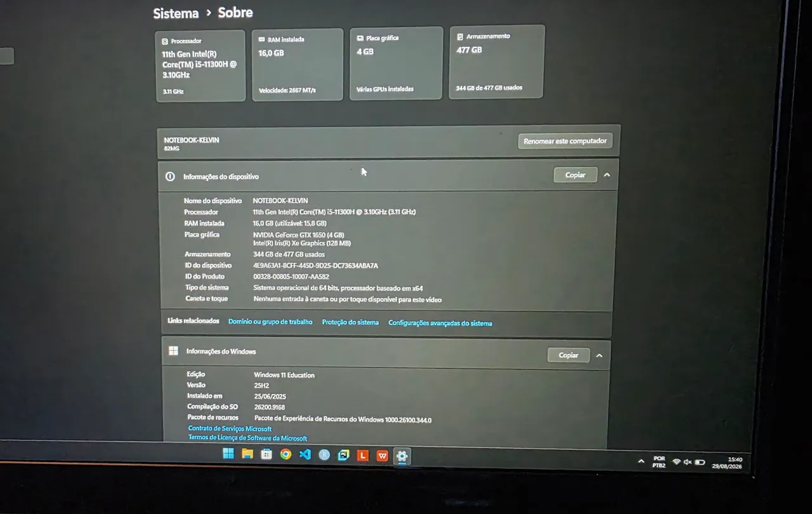Click the muted volume icon
Screen dimensions: 812x514
pyautogui.click(x=688, y=462)
